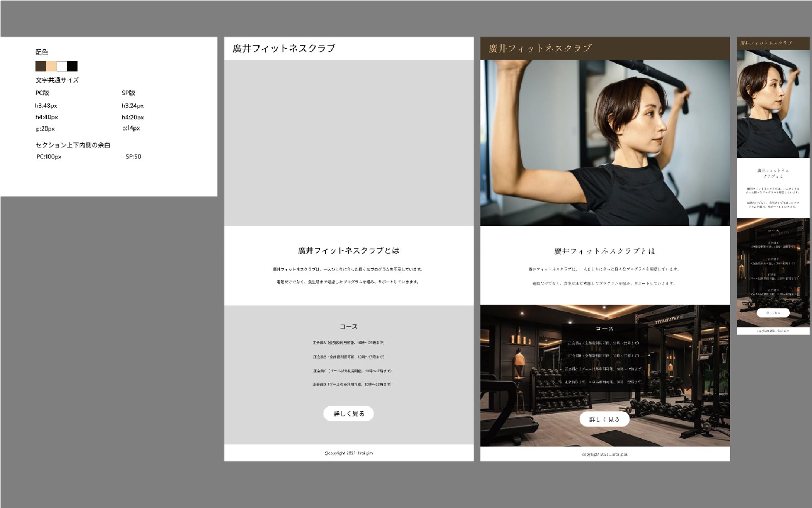Click the コース heading on the wireframe
This screenshot has width=812, height=508.
348,326
